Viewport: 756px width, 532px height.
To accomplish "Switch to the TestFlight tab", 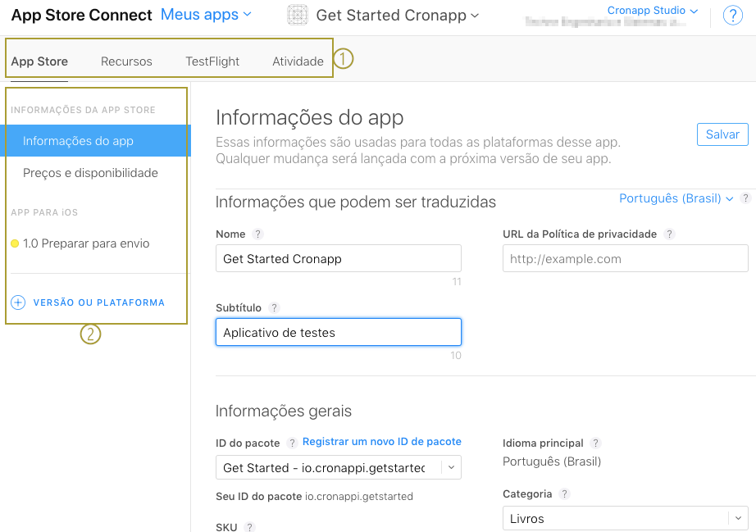I will tap(212, 61).
